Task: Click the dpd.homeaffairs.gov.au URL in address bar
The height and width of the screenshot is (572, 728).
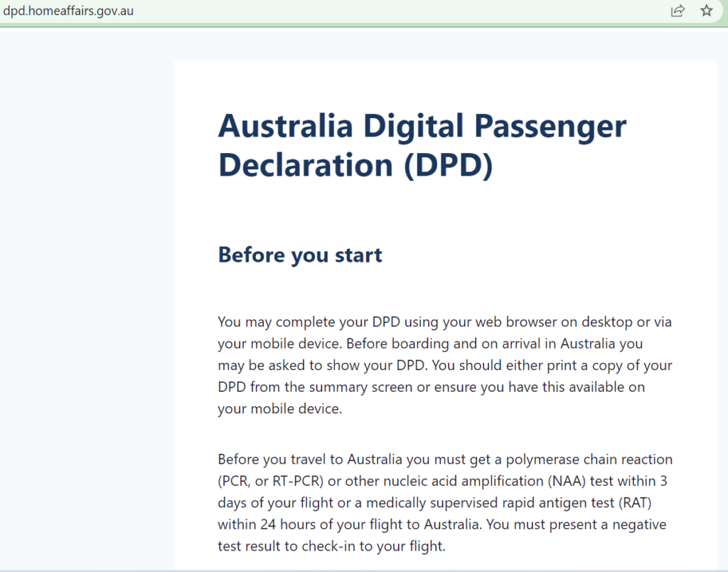Action: (68, 10)
